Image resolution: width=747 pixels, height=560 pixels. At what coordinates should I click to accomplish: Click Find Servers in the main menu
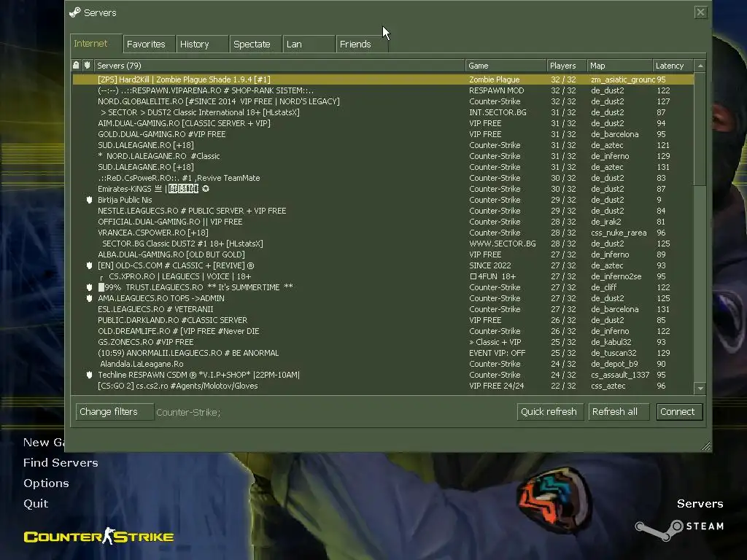click(61, 463)
